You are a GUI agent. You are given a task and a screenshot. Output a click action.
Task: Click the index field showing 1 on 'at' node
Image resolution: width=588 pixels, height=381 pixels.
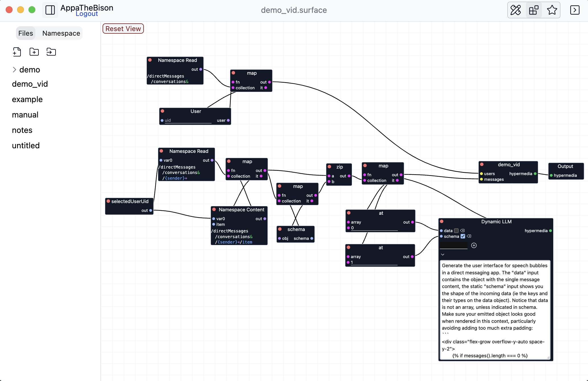coord(374,262)
